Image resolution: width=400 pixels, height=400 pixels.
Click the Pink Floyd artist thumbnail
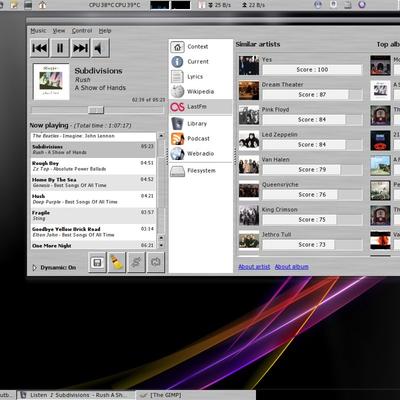pos(249,115)
